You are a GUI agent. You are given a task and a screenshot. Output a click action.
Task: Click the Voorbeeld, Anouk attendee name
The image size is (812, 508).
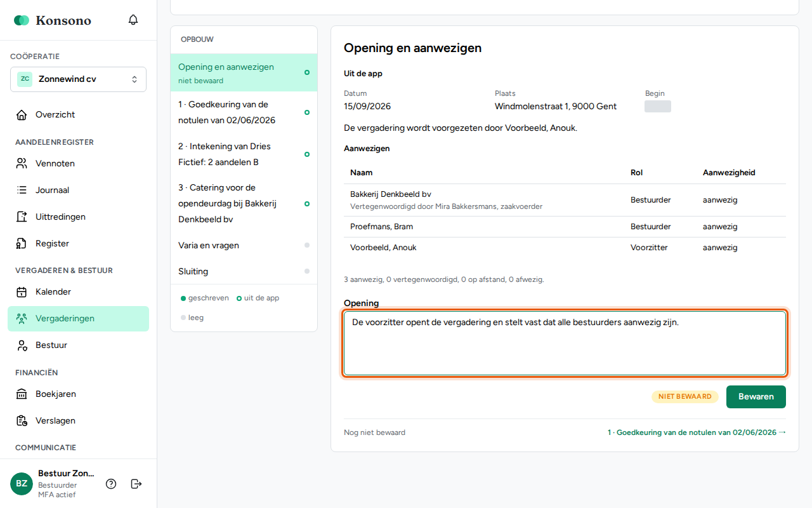point(383,248)
